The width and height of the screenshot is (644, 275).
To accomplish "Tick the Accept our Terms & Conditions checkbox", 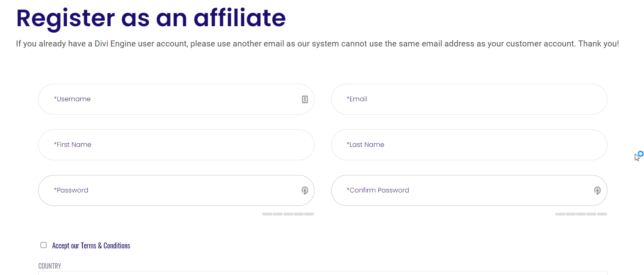I will 44,245.
